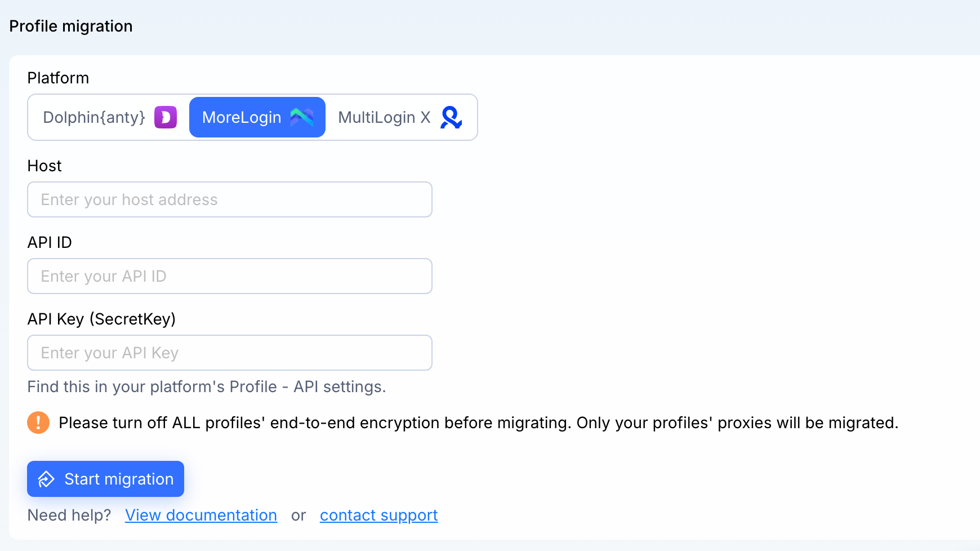Click the blue MultiLogin X logo icon

[452, 117]
